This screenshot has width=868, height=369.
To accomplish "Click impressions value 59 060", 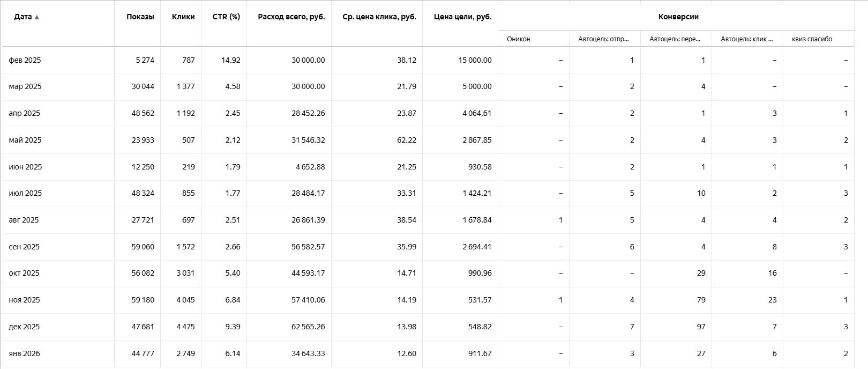I will 143,247.
